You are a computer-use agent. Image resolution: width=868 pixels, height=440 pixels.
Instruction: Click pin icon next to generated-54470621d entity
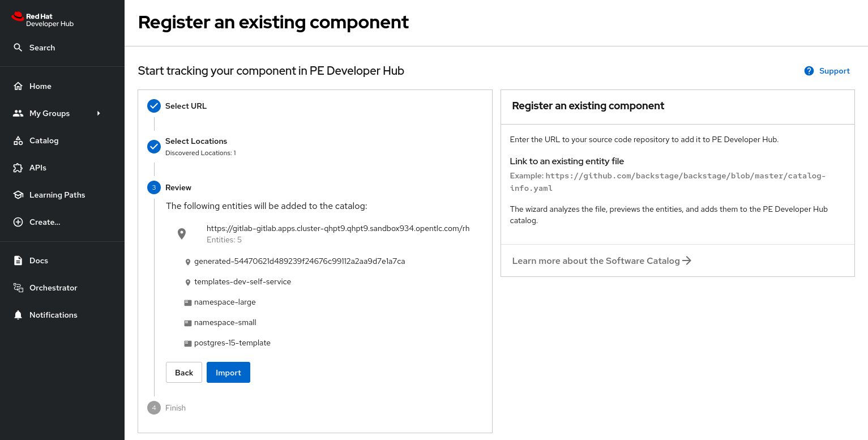click(188, 262)
